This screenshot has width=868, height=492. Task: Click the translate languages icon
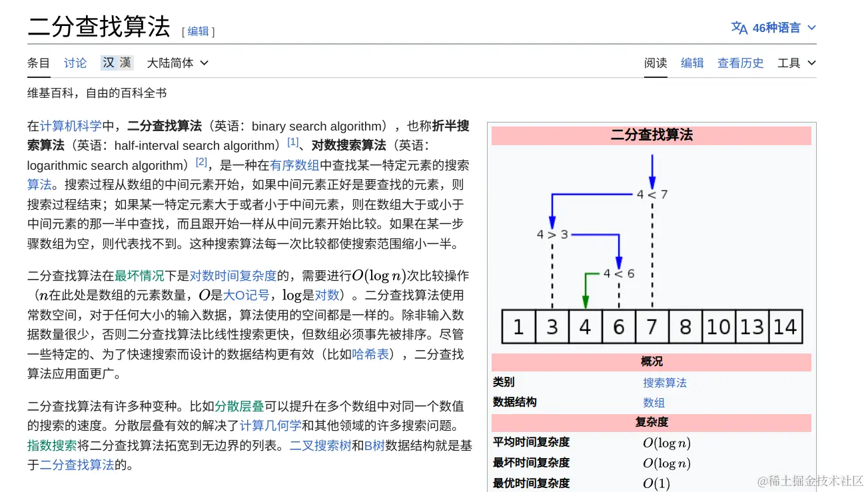click(739, 27)
